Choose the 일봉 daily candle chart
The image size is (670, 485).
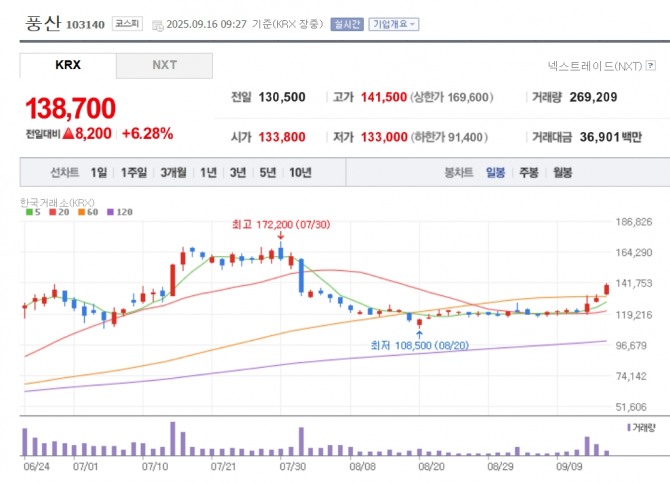click(x=496, y=172)
